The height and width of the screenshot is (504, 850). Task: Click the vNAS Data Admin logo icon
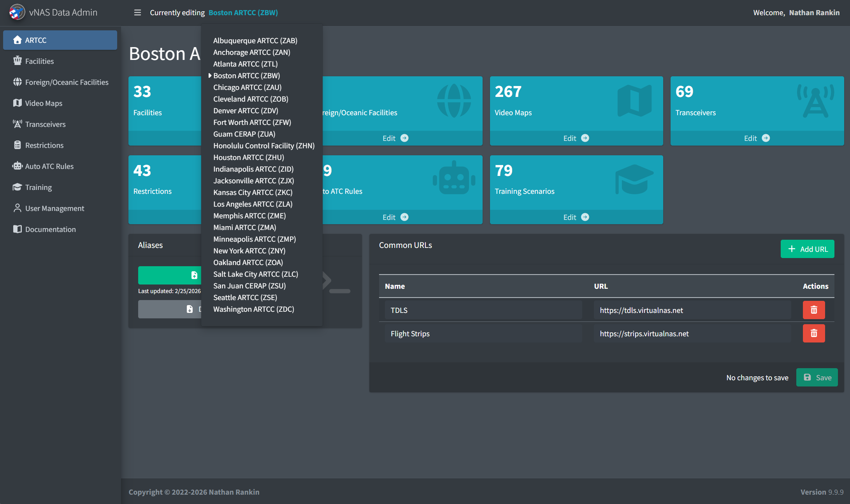click(x=17, y=12)
